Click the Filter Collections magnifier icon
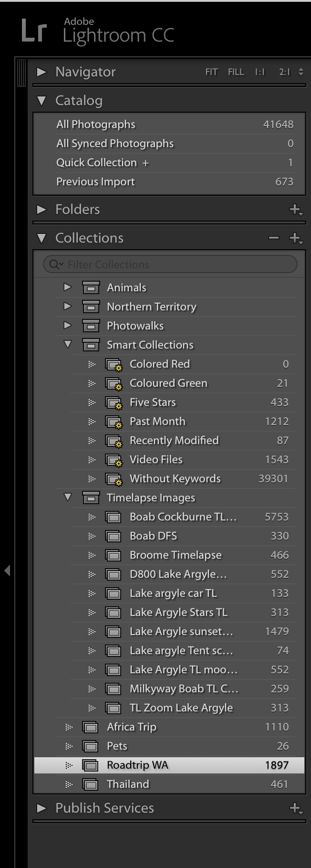 click(x=55, y=265)
